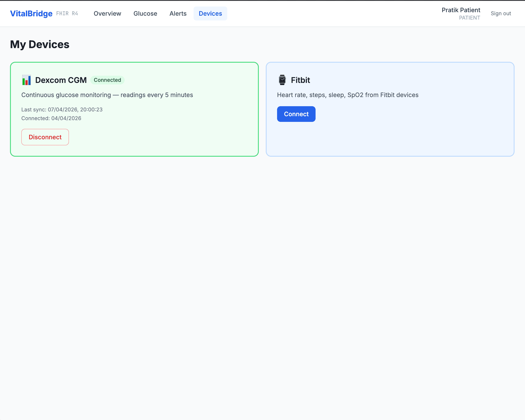Click the continuous glucose monitoring description
Image resolution: width=525 pixels, height=420 pixels.
[x=107, y=95]
